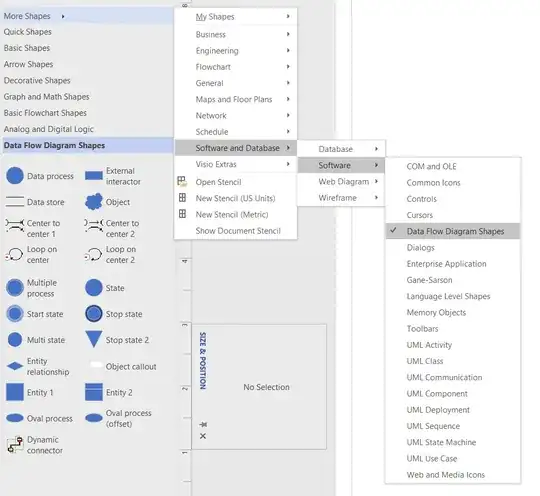Image resolution: width=540 pixels, height=496 pixels.
Task: Open the COM and OLE stencil
Action: point(453,166)
